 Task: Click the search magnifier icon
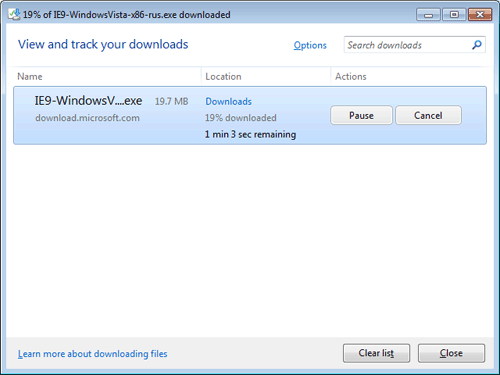click(477, 45)
